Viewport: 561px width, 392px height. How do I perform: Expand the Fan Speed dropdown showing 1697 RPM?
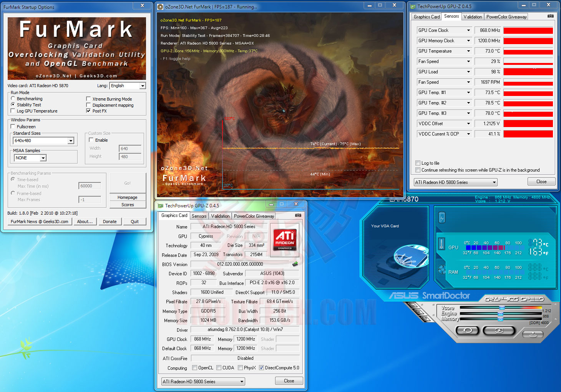point(468,82)
